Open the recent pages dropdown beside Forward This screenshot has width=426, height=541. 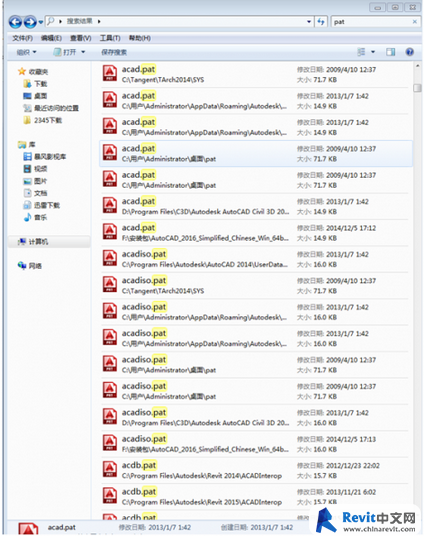(41, 22)
